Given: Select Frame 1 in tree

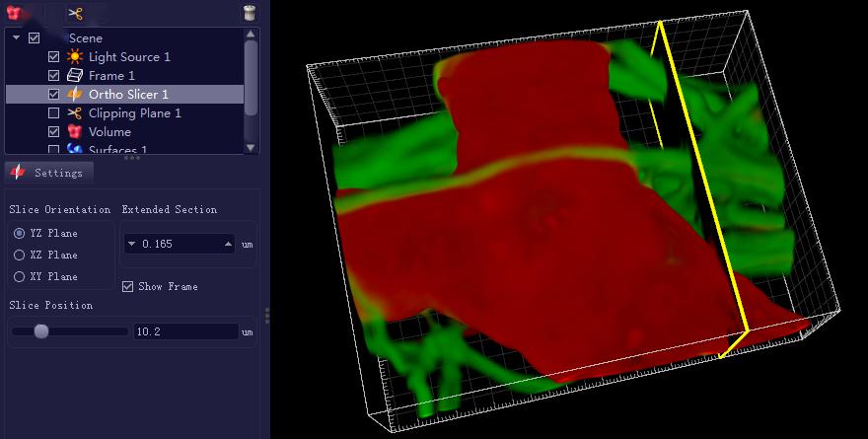Looking at the screenshot, I should (111, 75).
